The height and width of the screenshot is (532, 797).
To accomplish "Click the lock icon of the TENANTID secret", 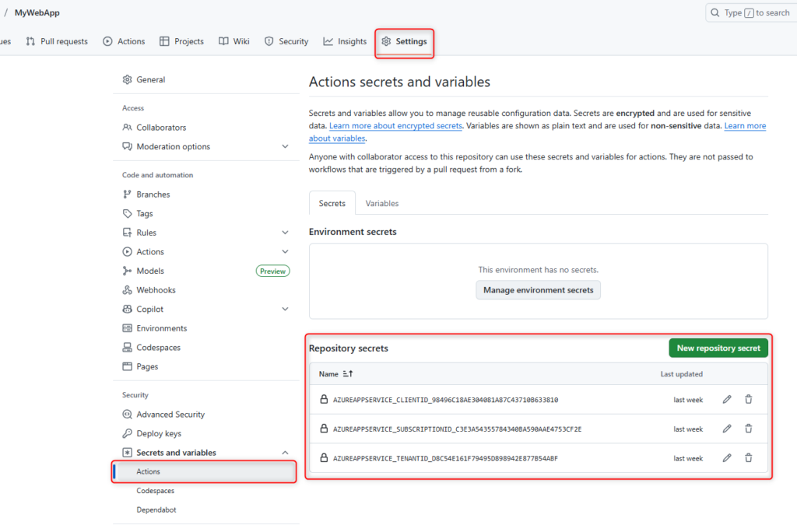I will coord(324,457).
